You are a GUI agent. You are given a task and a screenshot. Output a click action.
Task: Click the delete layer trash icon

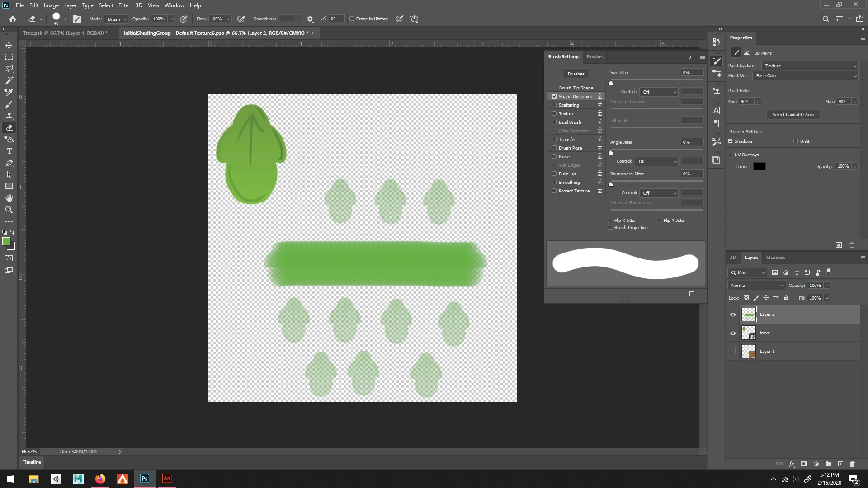852,464
